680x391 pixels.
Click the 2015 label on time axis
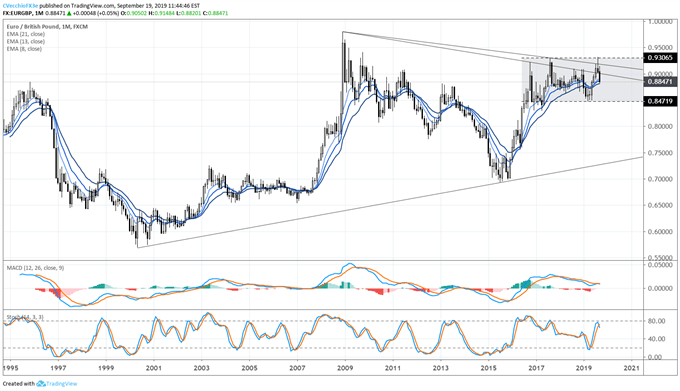488,368
